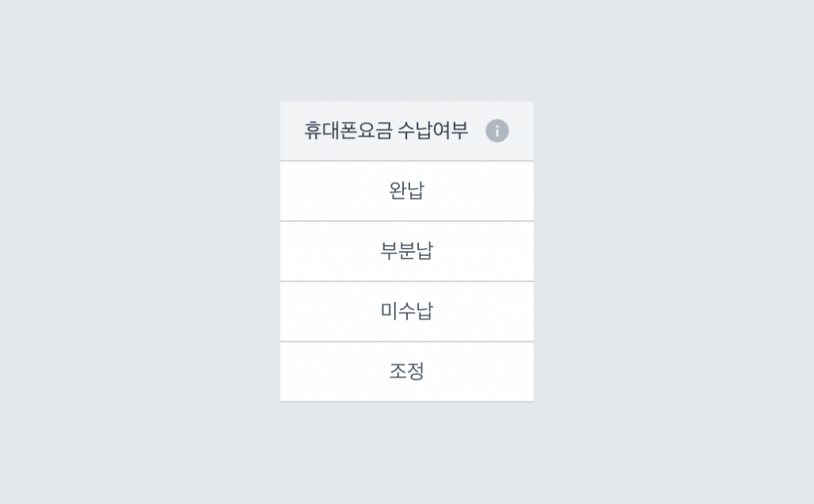Mark the phone bill as unpaid 미수납

pyautogui.click(x=406, y=312)
